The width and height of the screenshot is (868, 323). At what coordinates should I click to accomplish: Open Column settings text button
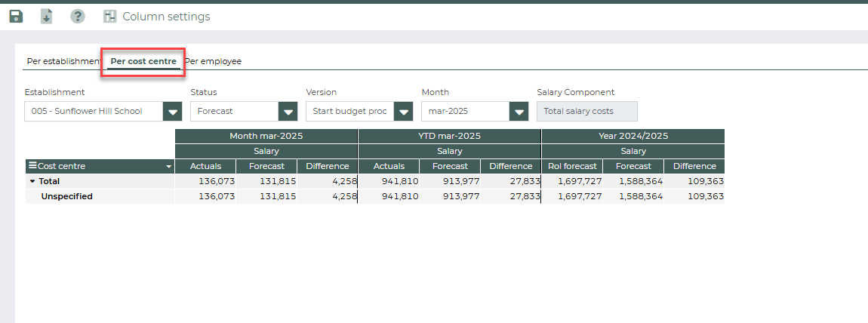(166, 16)
